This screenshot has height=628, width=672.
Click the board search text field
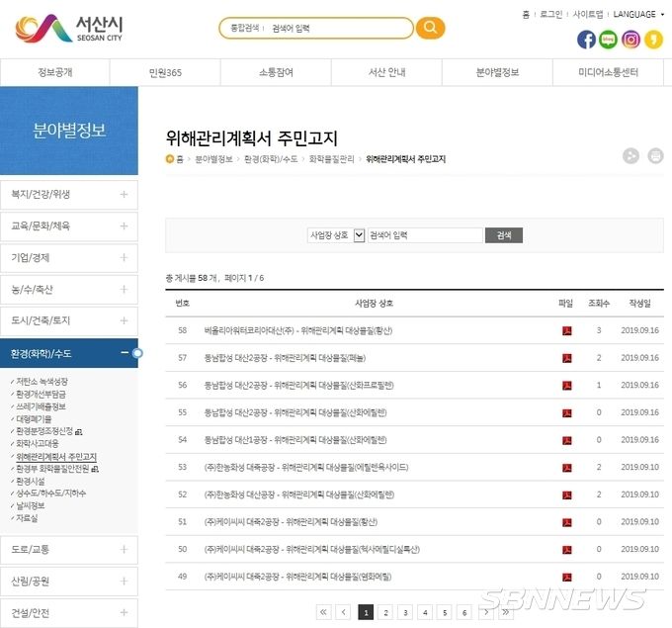pos(425,235)
